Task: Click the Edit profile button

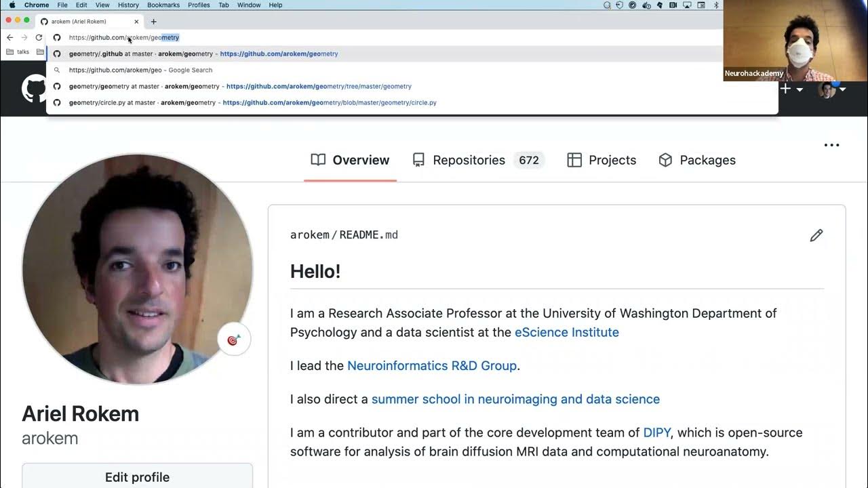Action: (137, 477)
